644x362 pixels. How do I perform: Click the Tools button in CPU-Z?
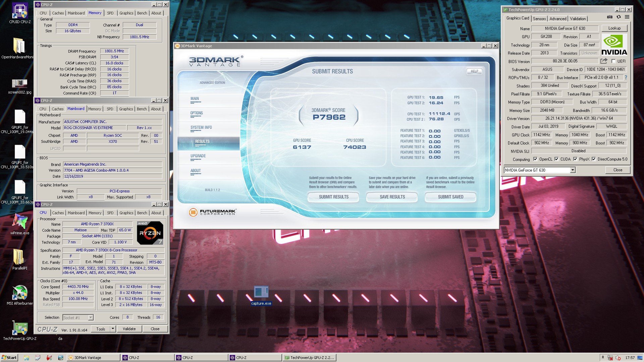tap(101, 329)
